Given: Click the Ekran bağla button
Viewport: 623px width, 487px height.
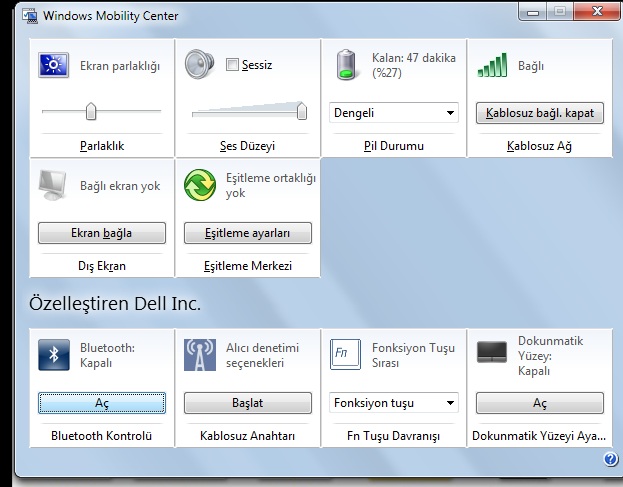Looking at the screenshot, I should click(102, 233).
